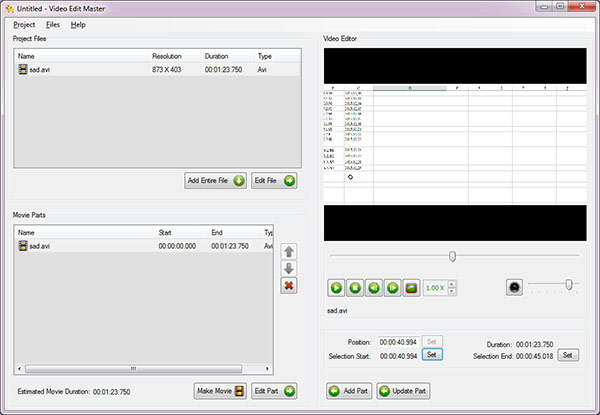Click the Update Part button
The width and height of the screenshot is (600, 415).
(403, 391)
